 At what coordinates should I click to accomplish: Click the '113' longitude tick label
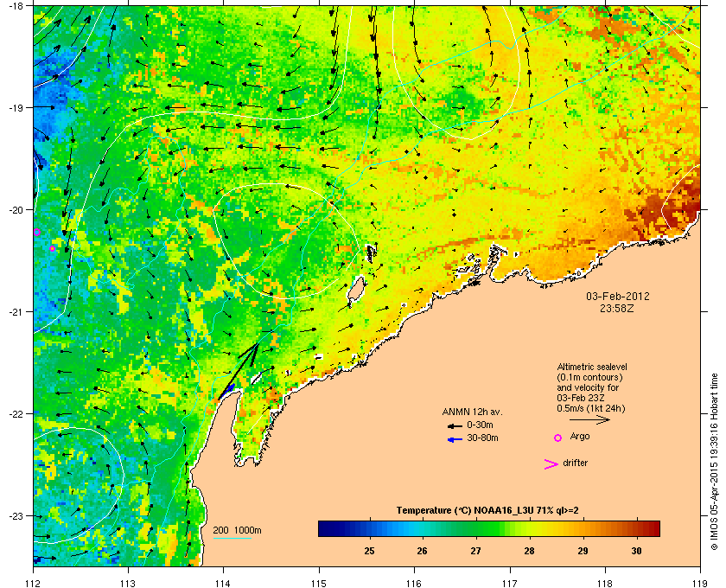click(x=128, y=583)
